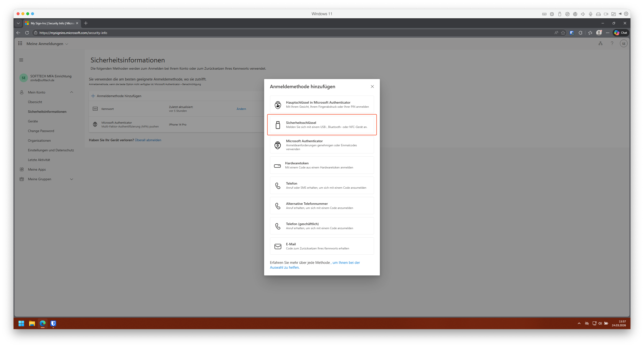Pick the Hardwaretoken sign-in method

[322, 165]
